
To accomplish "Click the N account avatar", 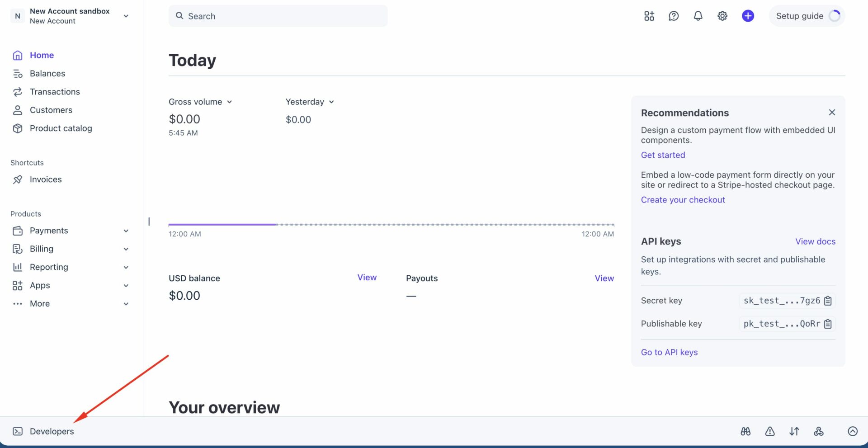I will coord(18,16).
